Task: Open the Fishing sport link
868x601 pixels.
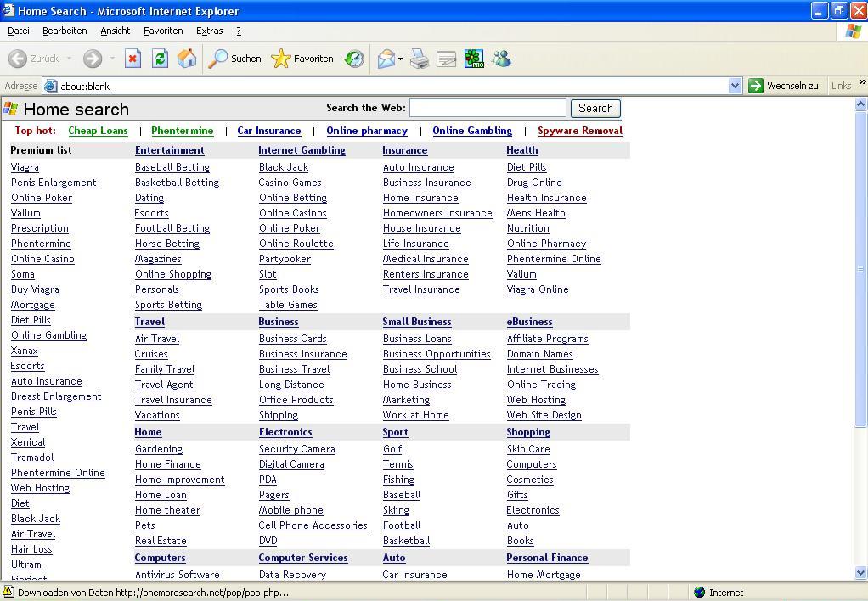Action: [398, 480]
